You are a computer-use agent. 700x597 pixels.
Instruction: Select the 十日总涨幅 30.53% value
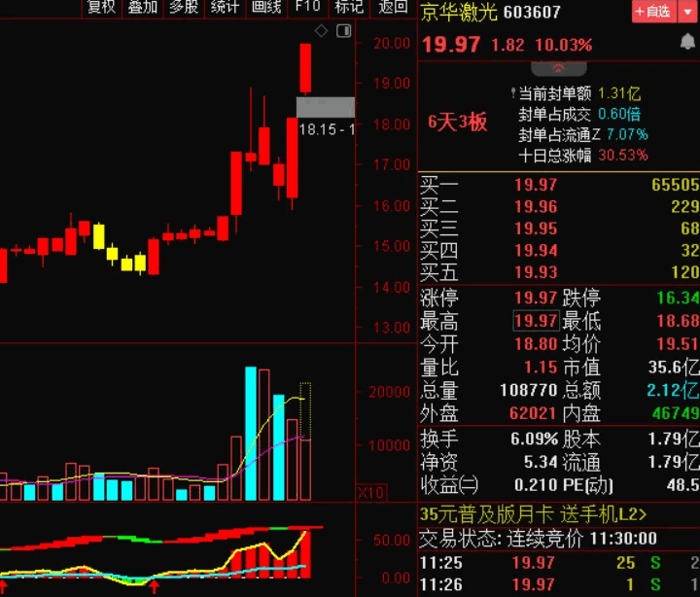tap(623, 156)
